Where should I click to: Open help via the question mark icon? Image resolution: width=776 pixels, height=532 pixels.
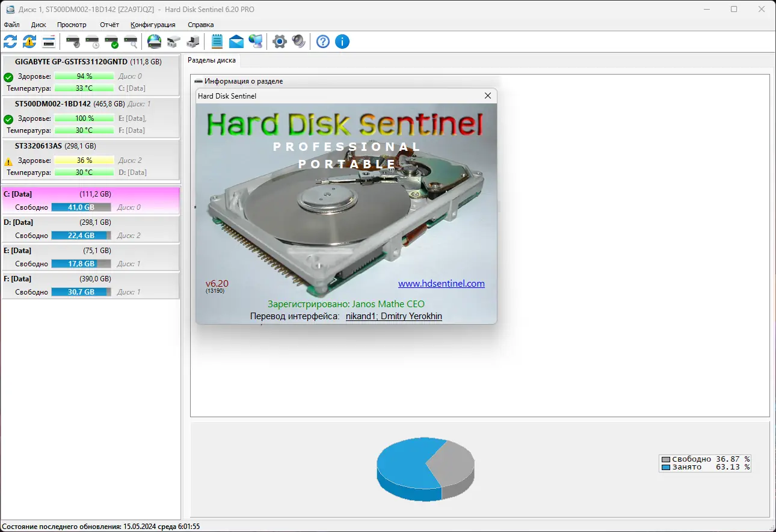tap(323, 41)
